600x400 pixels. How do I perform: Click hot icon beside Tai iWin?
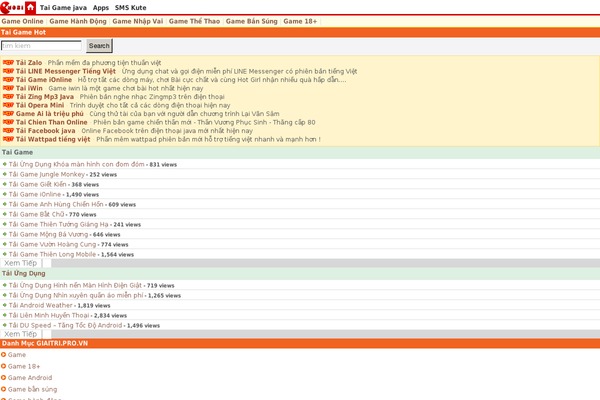click(8, 88)
